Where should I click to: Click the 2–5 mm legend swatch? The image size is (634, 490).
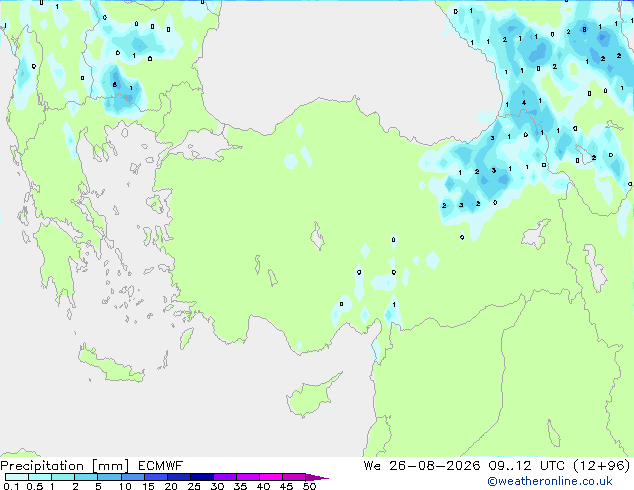point(86,477)
